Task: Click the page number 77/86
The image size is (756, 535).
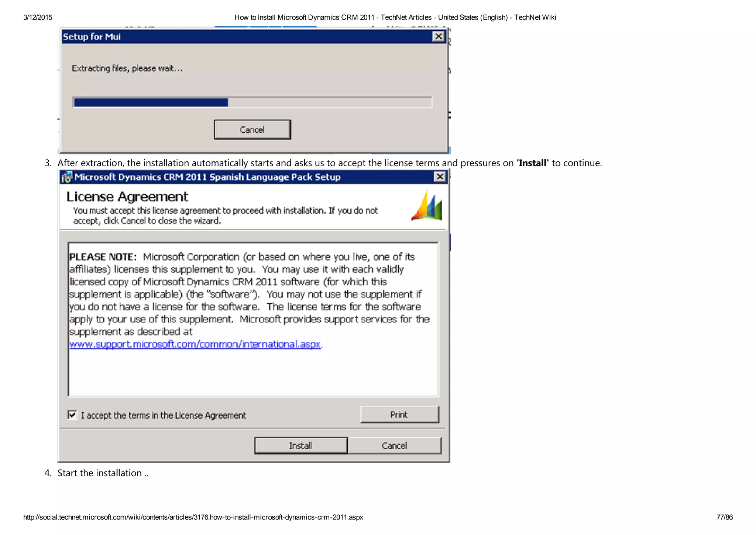Action: 724,517
